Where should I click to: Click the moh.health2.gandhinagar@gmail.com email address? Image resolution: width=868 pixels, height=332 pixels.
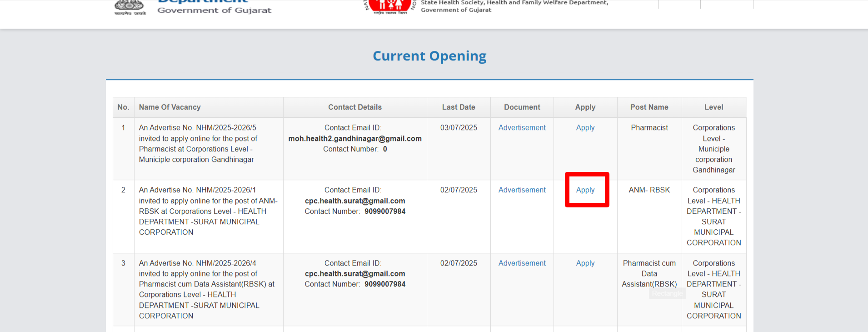pyautogui.click(x=354, y=139)
